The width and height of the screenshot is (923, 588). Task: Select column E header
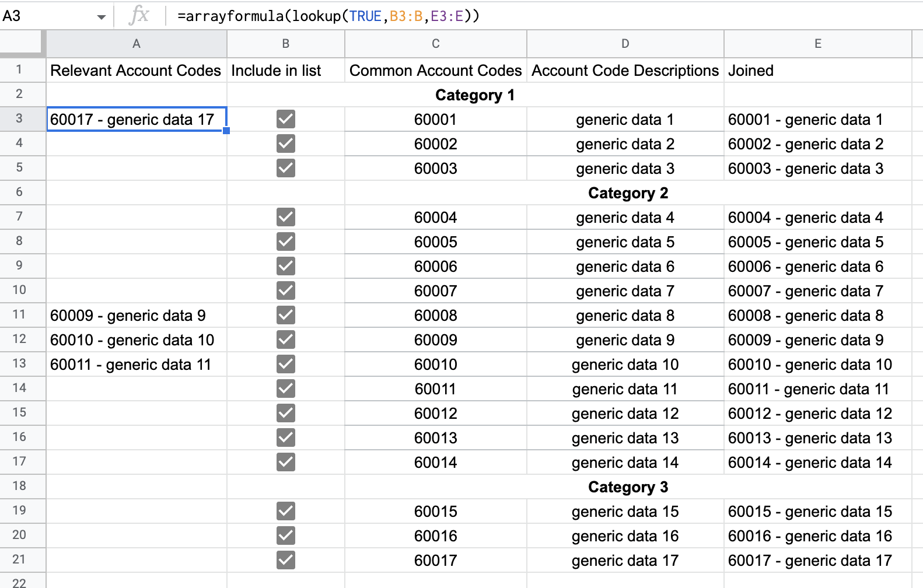[x=818, y=44]
